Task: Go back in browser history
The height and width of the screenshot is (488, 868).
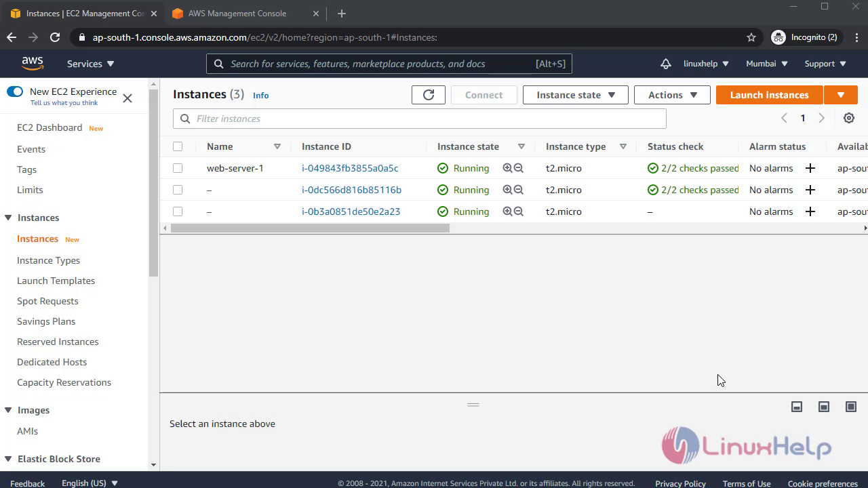Action: [12, 37]
